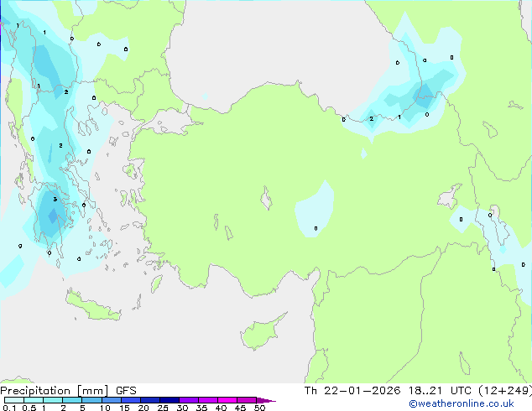This screenshot has height=411, width=532.
Task: Pick the 1–2 mm legend color swatch
Action: click(53, 400)
